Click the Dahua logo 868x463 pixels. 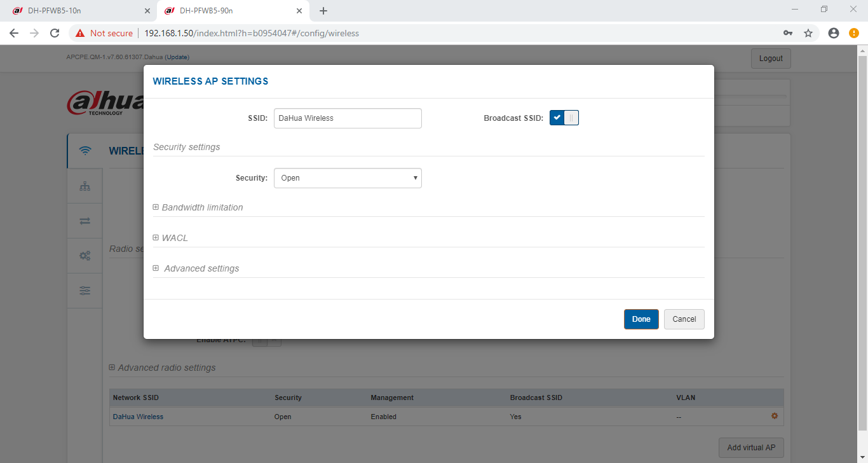(x=105, y=103)
